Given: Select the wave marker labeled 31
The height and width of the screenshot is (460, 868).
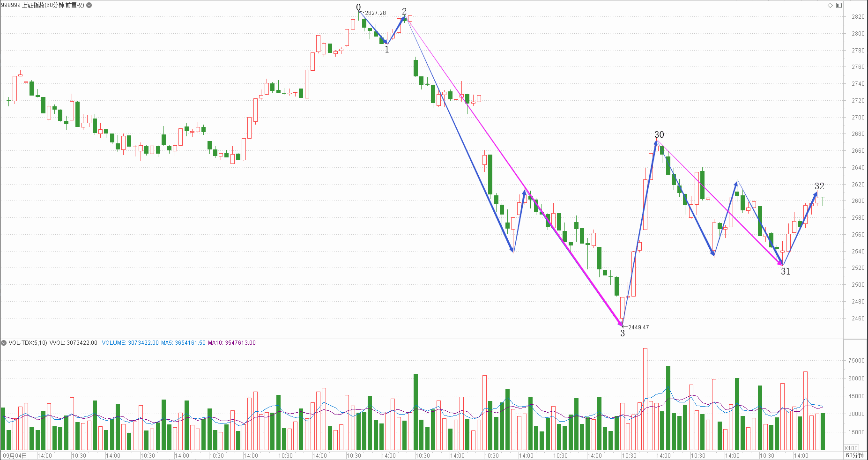Looking at the screenshot, I should tap(786, 271).
